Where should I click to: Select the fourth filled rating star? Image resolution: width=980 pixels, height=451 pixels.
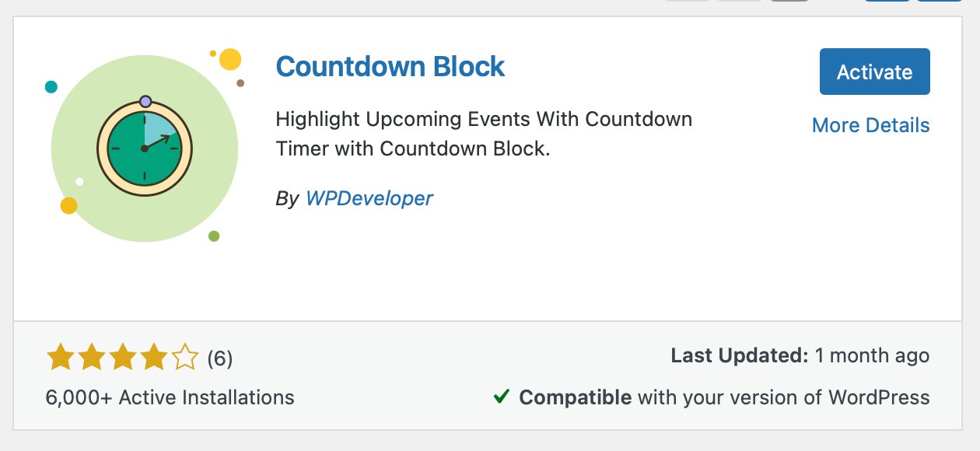[155, 358]
